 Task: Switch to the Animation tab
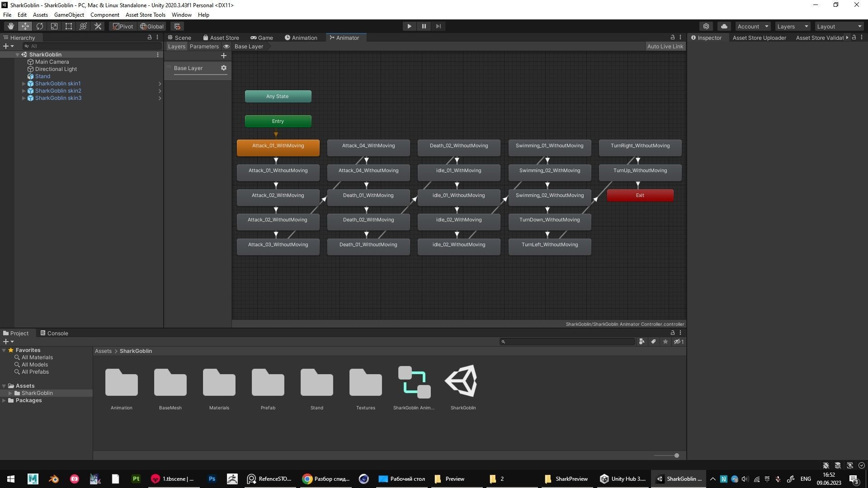point(301,38)
